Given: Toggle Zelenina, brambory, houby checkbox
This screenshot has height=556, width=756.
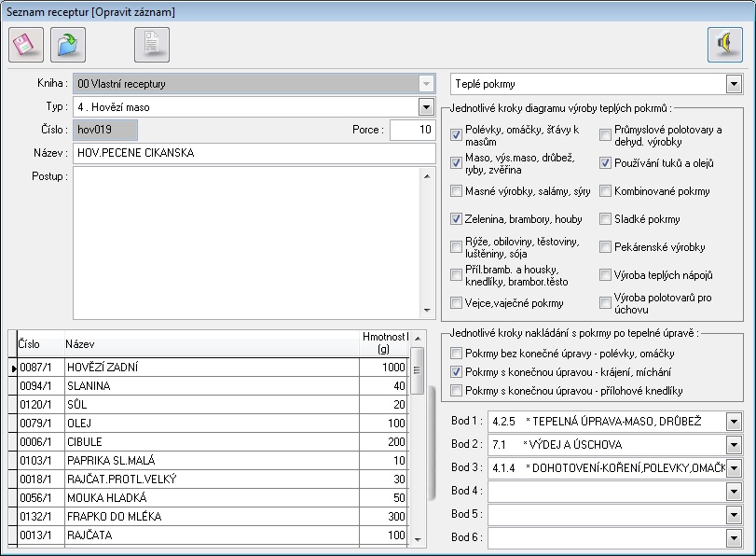Looking at the screenshot, I should click(x=456, y=219).
